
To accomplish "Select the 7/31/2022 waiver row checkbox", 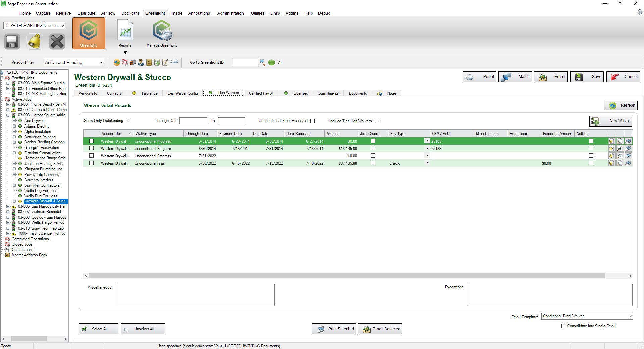I will point(91,156).
